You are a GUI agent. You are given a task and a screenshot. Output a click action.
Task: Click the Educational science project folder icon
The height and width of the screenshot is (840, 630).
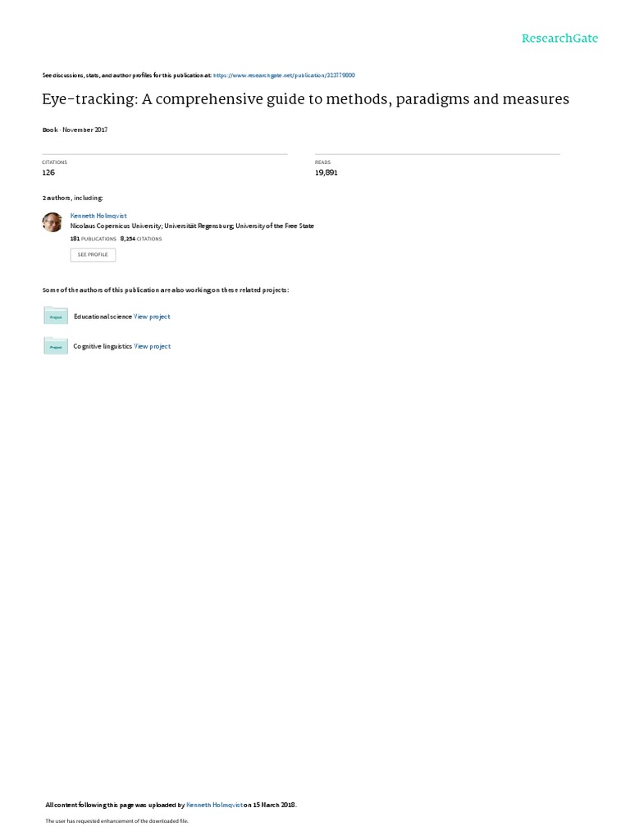point(56,316)
